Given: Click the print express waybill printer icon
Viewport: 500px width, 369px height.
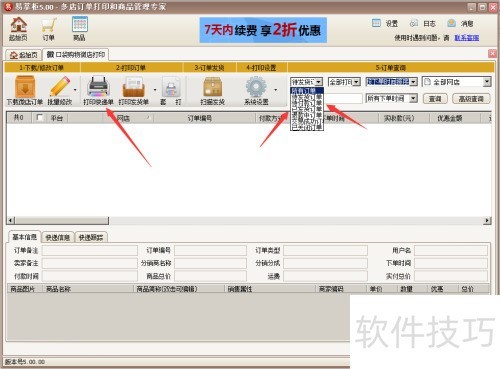Looking at the screenshot, I should 98,87.
